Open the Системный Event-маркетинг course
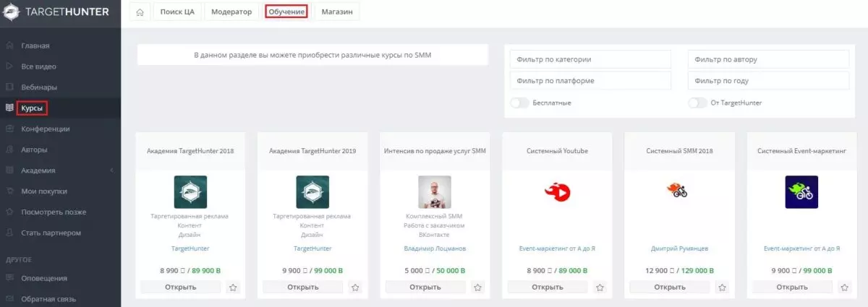This screenshot has width=868, height=307. (x=791, y=287)
